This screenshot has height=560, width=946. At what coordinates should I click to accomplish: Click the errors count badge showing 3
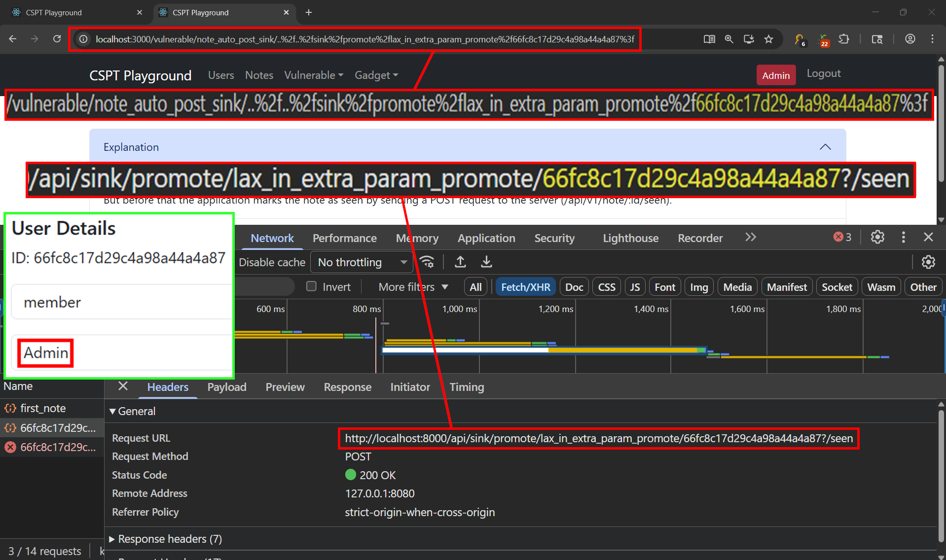point(842,237)
